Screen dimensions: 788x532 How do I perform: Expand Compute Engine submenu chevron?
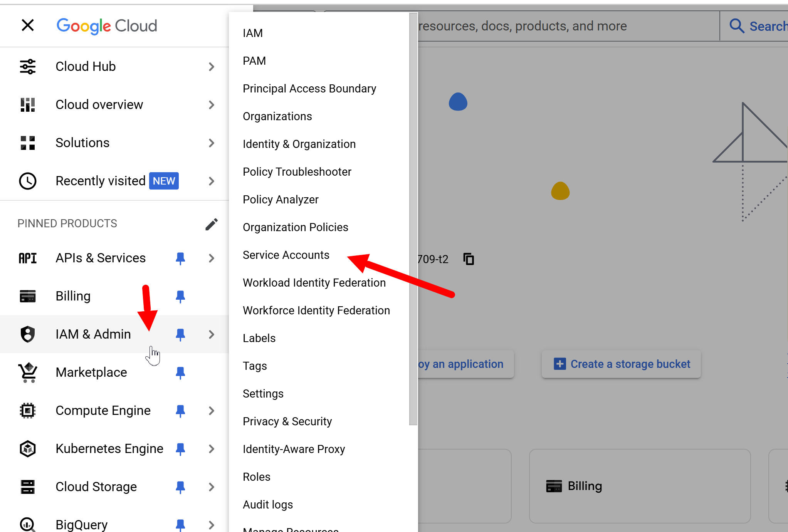[211, 411]
